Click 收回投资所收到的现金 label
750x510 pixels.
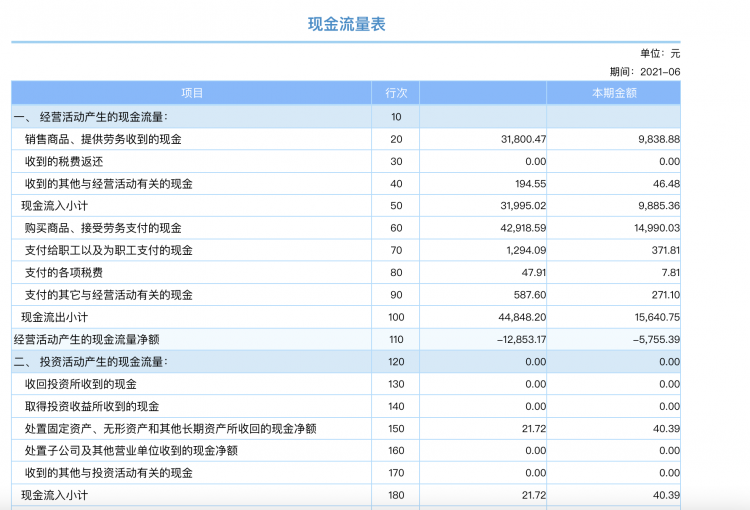pyautogui.click(x=81, y=384)
